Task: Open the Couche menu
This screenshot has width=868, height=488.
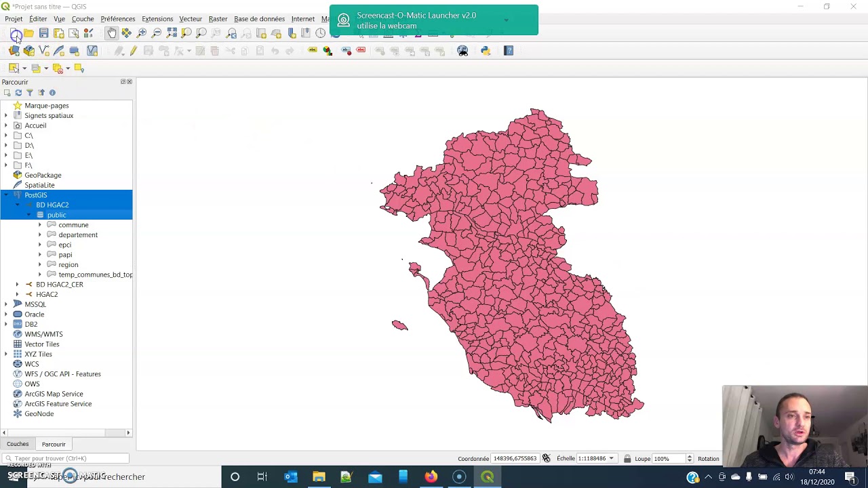Action: point(83,19)
